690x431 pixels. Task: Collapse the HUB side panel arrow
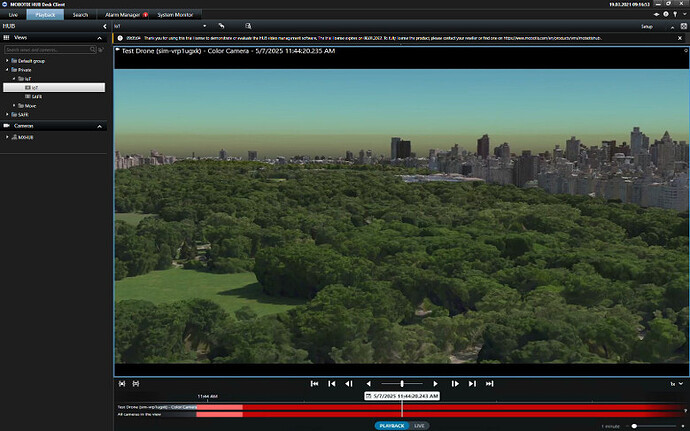[105, 26]
